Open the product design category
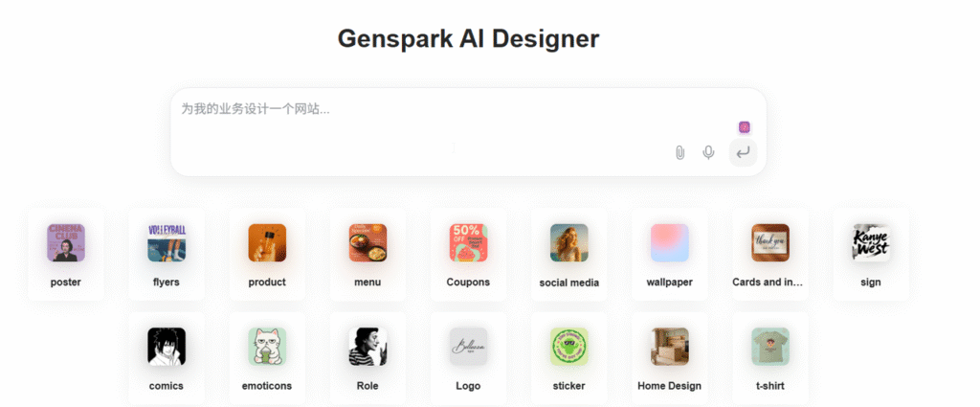 [x=267, y=255]
